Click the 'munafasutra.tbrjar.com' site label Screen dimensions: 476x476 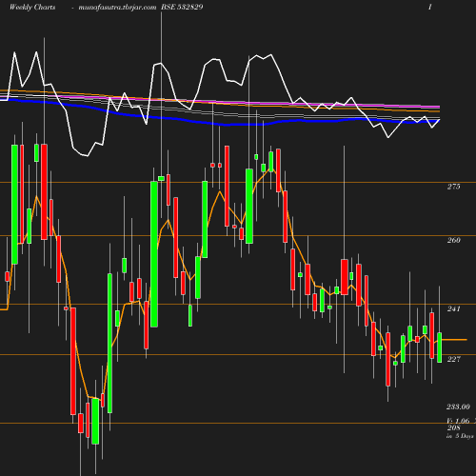(117, 8)
